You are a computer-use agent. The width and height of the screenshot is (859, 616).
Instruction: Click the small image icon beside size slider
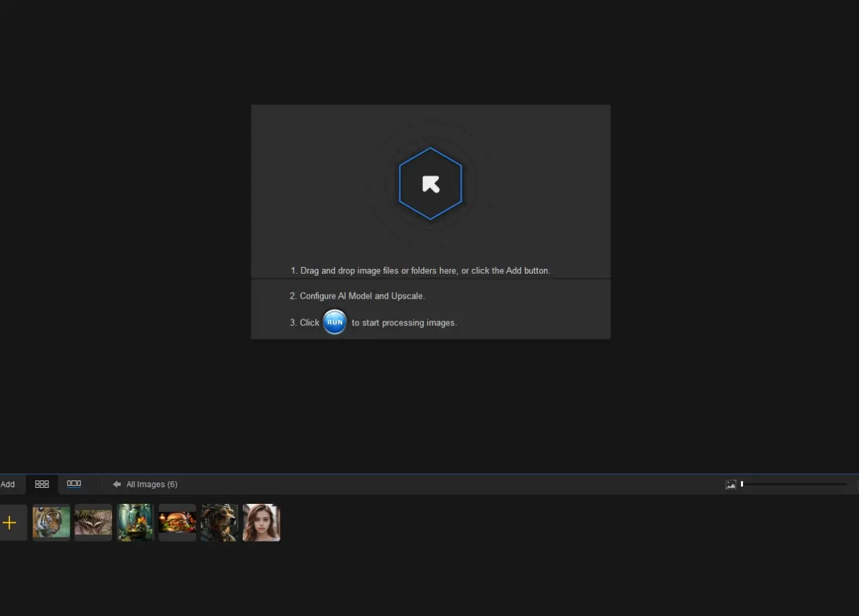pos(731,484)
